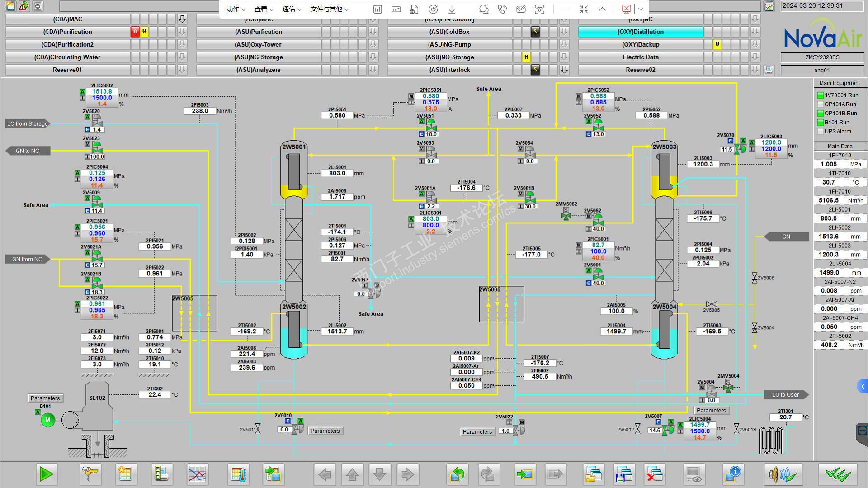Click the save screen composition floppy icon

624,474
